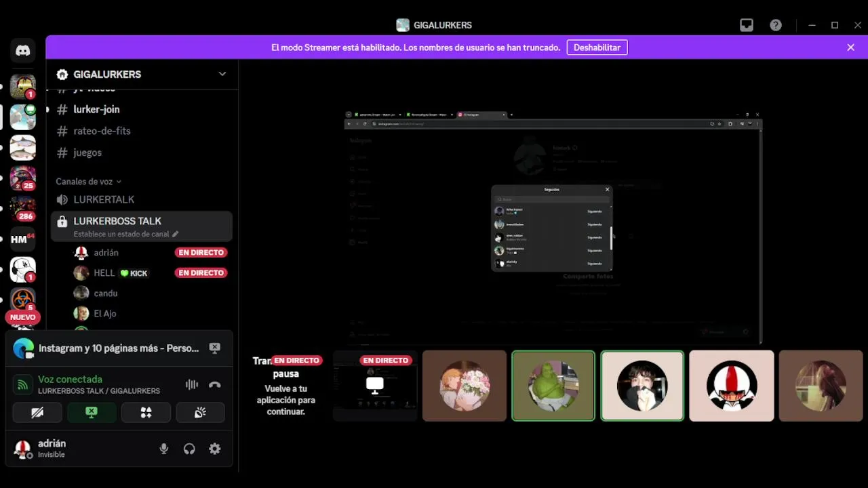The image size is (868, 488).
Task: Jump to NUEVO unread mentions
Action: click(23, 317)
